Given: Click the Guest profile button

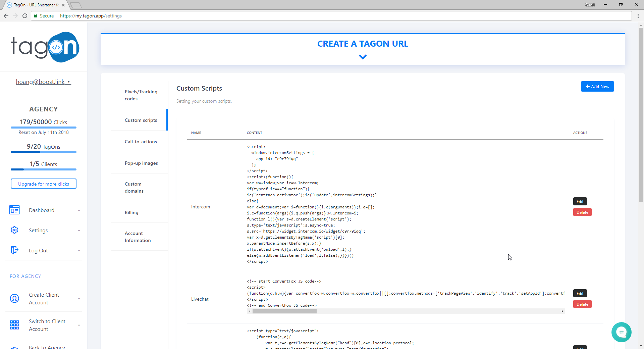Looking at the screenshot, I should pyautogui.click(x=590, y=5).
